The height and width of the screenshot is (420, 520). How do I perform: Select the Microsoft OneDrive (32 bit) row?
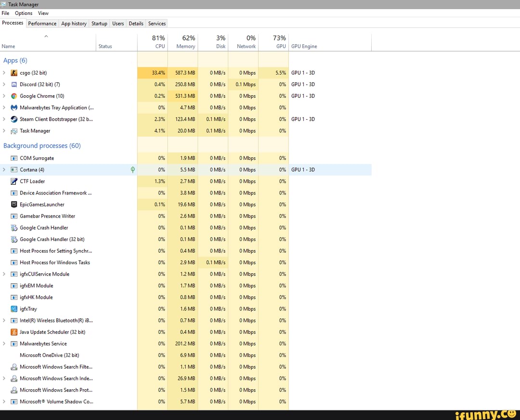click(x=186, y=355)
